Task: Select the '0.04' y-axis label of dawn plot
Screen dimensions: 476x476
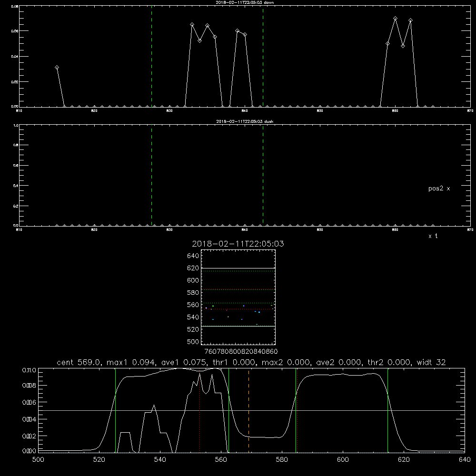Action: pos(15,57)
